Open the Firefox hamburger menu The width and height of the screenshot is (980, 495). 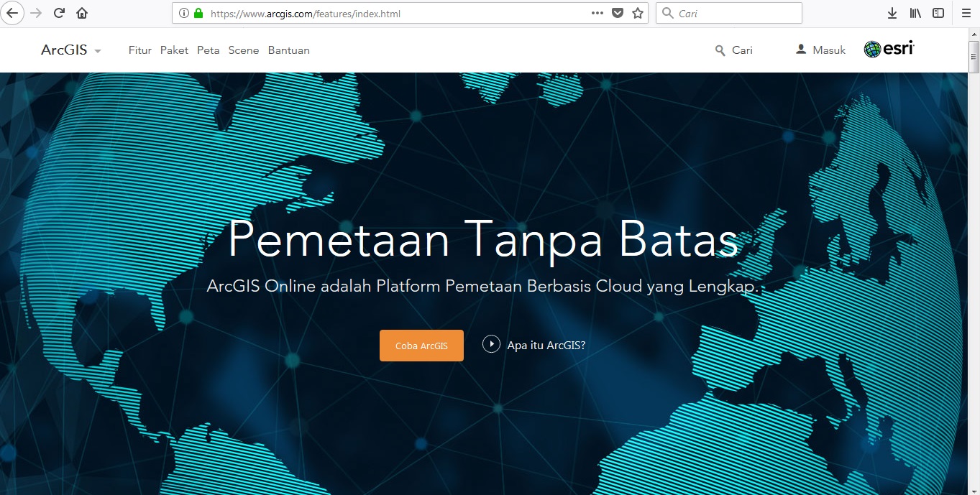point(966,13)
